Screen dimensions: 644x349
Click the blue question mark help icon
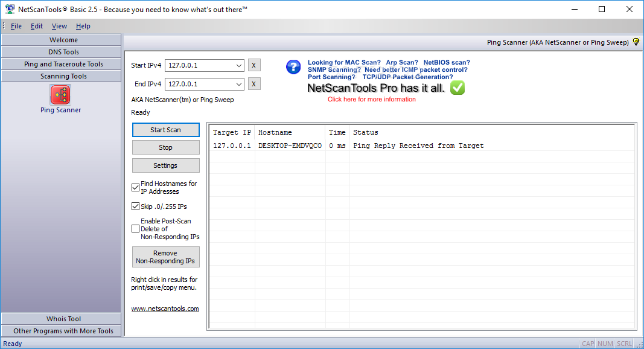(x=293, y=66)
